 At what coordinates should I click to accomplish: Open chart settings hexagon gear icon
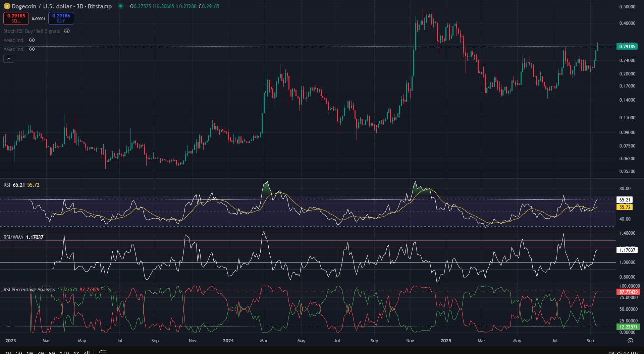coord(630,341)
